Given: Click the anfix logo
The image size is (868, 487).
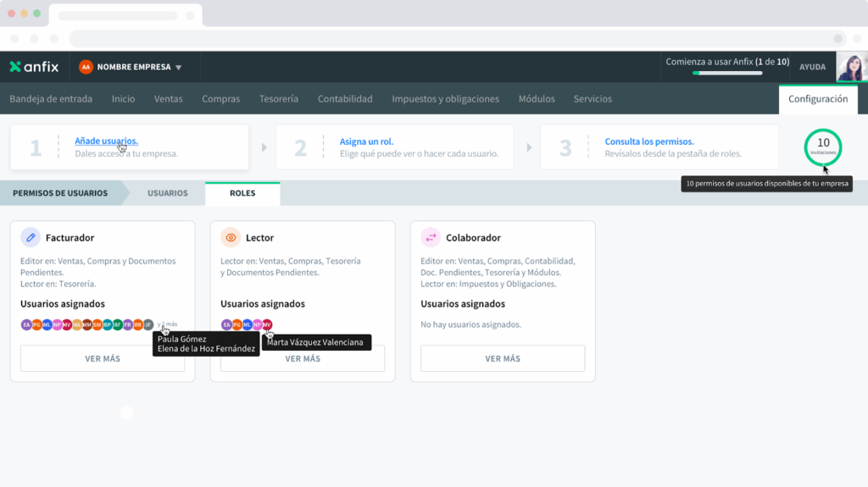Looking at the screenshot, I should click(34, 67).
